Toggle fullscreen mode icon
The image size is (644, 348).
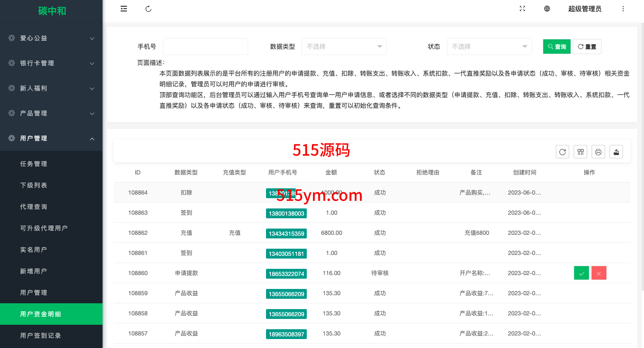click(x=522, y=9)
